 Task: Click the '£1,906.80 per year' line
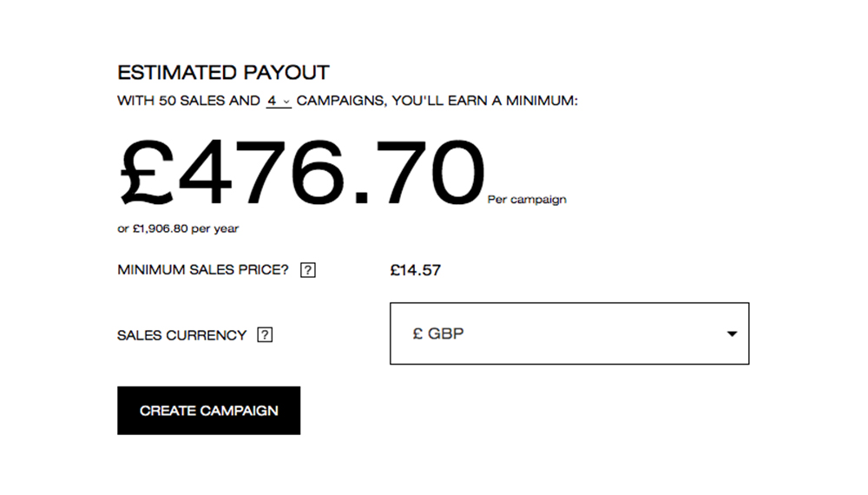(x=178, y=229)
